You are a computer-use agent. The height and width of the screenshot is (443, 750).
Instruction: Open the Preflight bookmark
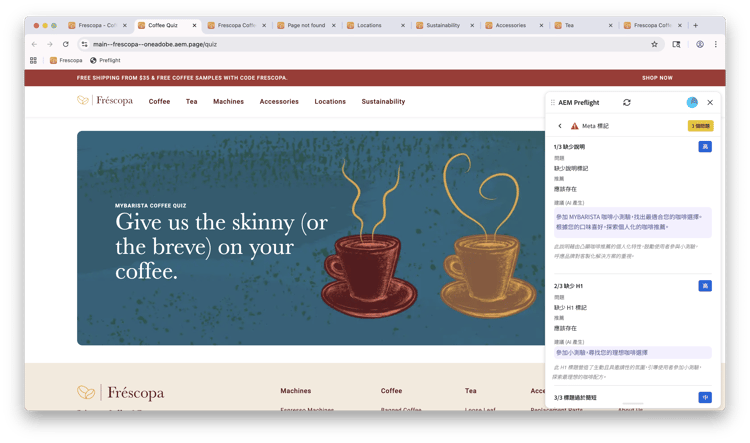[x=105, y=60]
